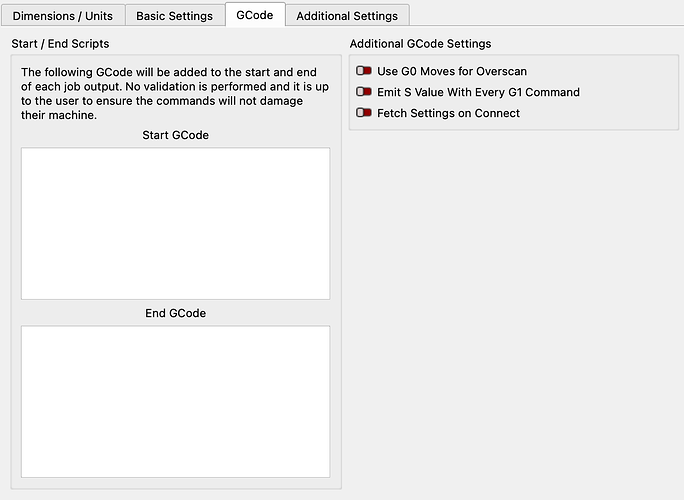Click the "End GCode" field caption

(175, 313)
